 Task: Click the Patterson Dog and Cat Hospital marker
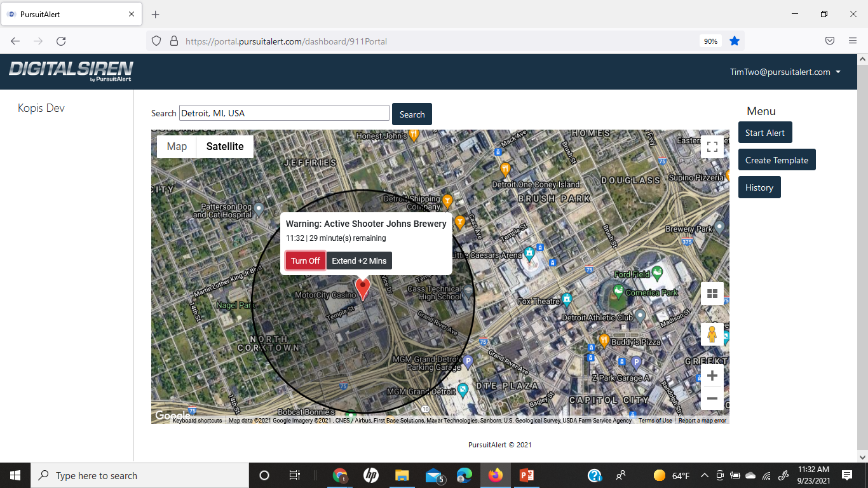[x=259, y=208]
